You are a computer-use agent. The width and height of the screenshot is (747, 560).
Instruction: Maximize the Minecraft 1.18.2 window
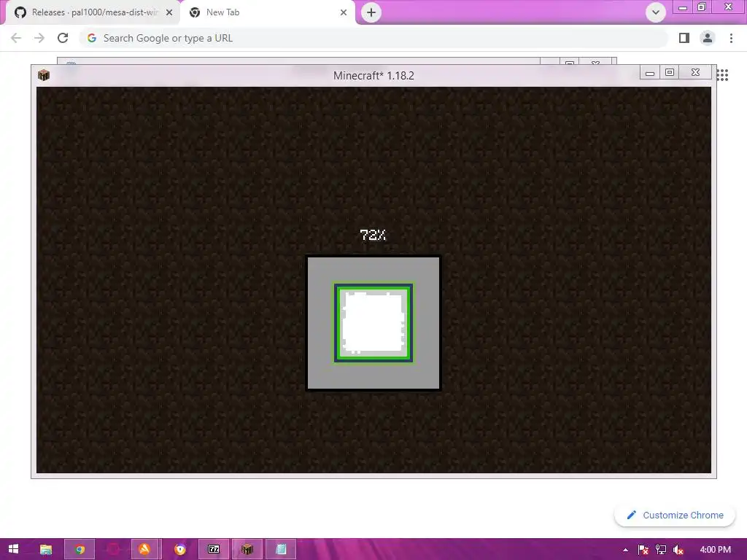pyautogui.click(x=670, y=72)
